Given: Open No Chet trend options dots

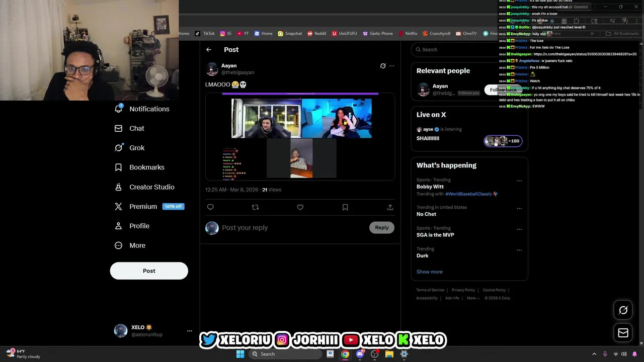Looking at the screenshot, I should click(x=519, y=209).
